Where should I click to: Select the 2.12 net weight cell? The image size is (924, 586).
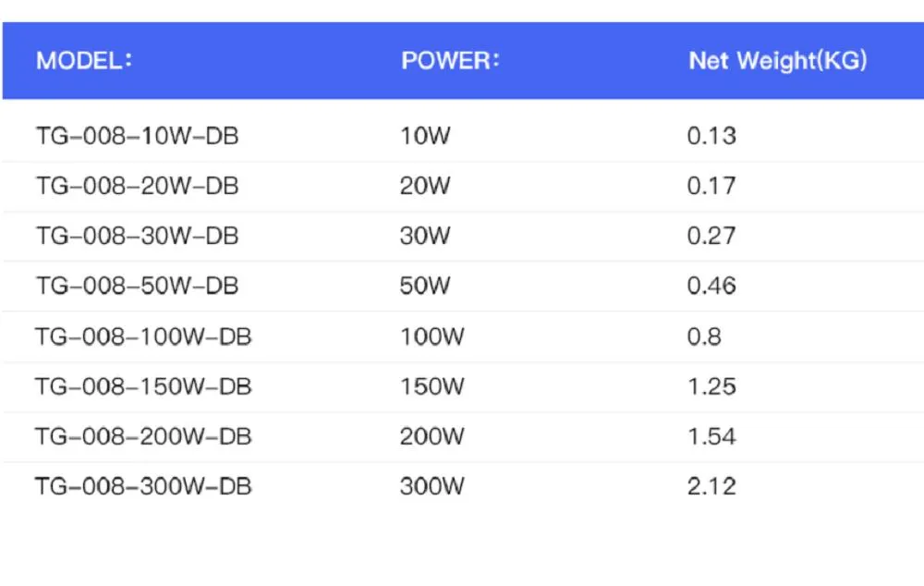pyautogui.click(x=711, y=486)
